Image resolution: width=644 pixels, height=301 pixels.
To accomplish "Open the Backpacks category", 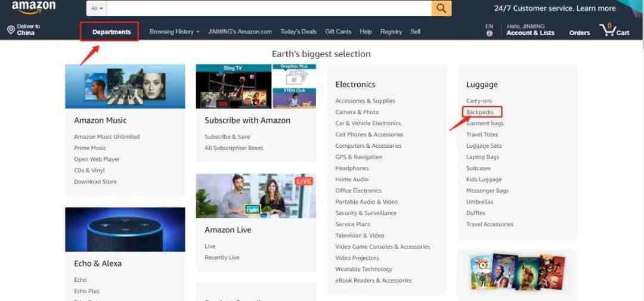I will point(479,112).
